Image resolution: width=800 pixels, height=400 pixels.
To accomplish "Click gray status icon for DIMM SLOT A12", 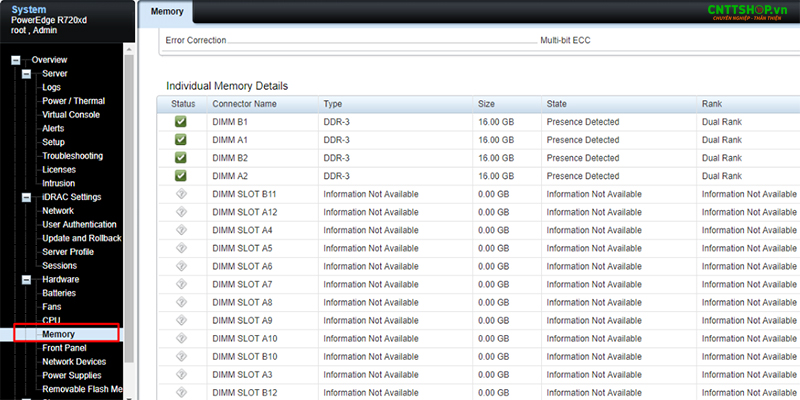I will [x=181, y=212].
